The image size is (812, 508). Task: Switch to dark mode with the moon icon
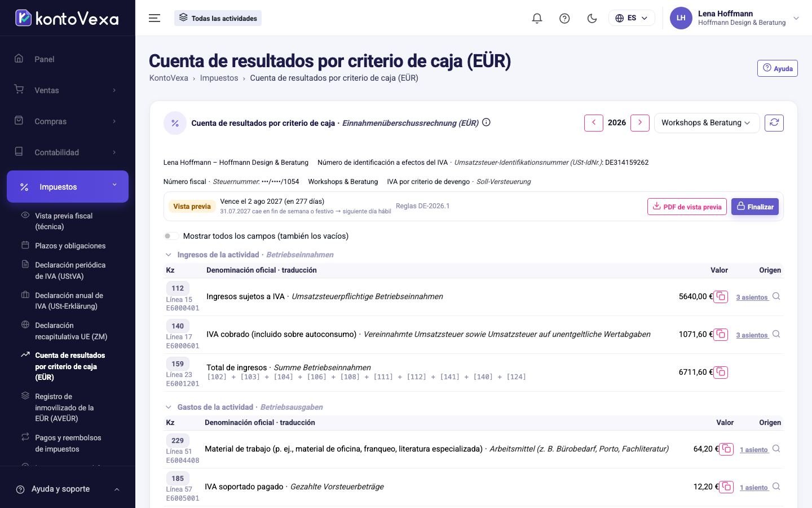tap(592, 18)
